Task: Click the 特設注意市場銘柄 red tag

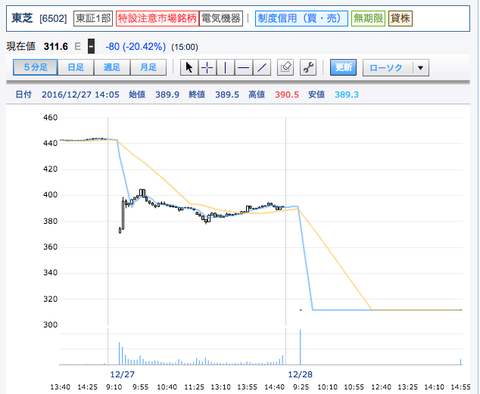Action: point(157,18)
